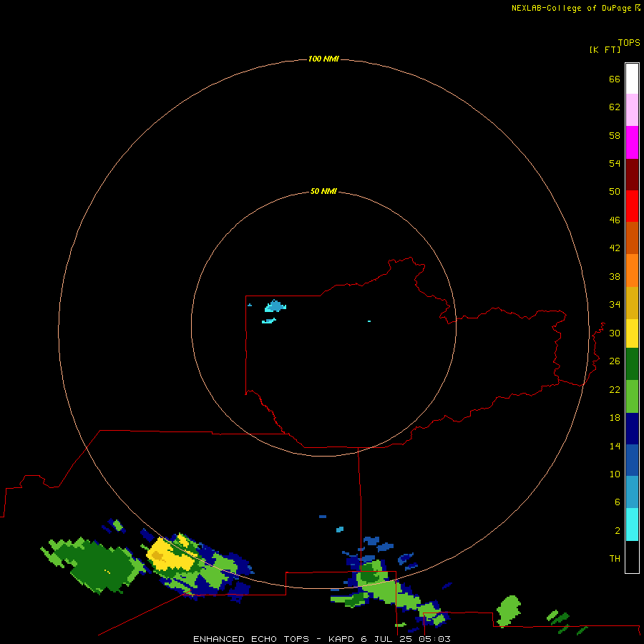Select the bright cyan legend swatch
This screenshot has height=644, width=644.
632,525
